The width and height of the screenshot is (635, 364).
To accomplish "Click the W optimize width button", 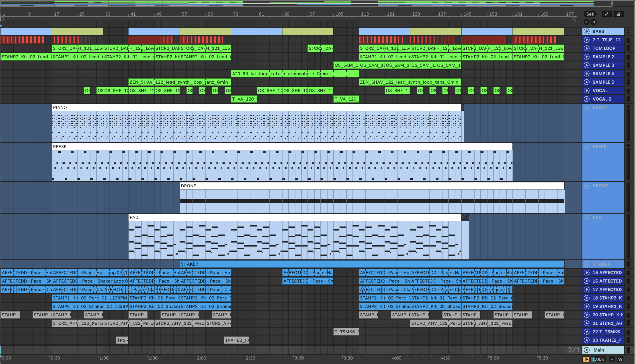I will coord(620,359).
